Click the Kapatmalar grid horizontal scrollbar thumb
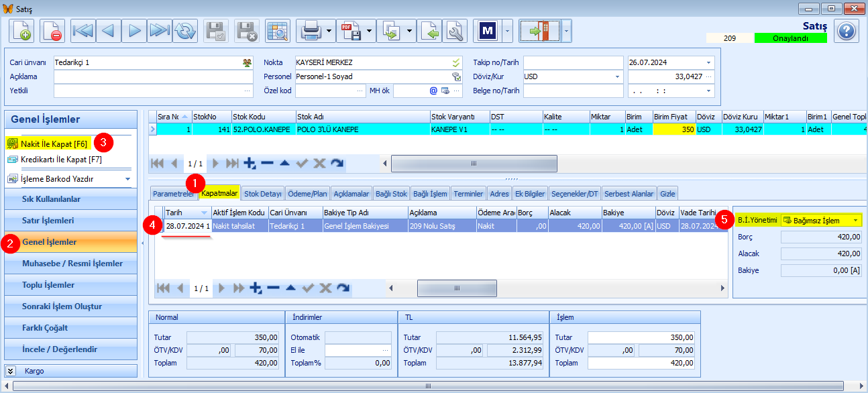Viewport: 868px width, 393px height. 457,288
